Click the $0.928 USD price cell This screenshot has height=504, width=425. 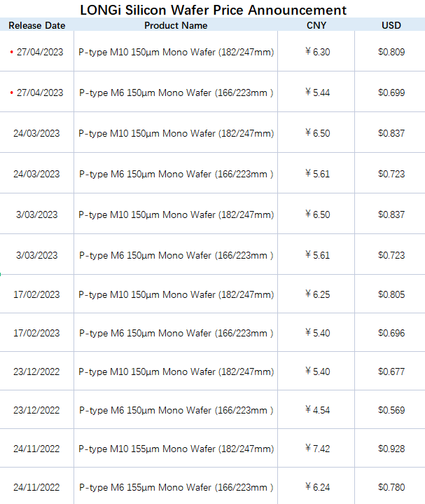391,449
